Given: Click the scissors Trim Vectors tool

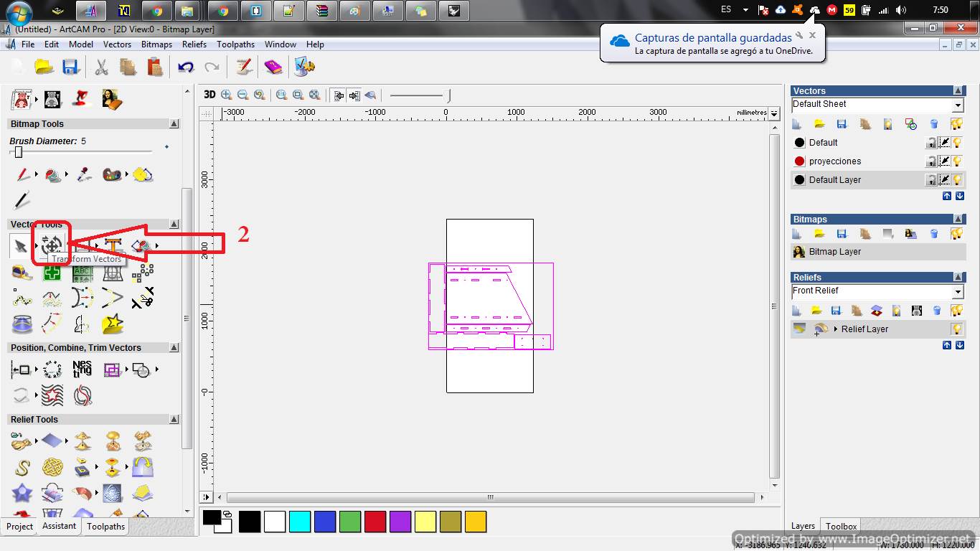Looking at the screenshot, I should tap(143, 298).
